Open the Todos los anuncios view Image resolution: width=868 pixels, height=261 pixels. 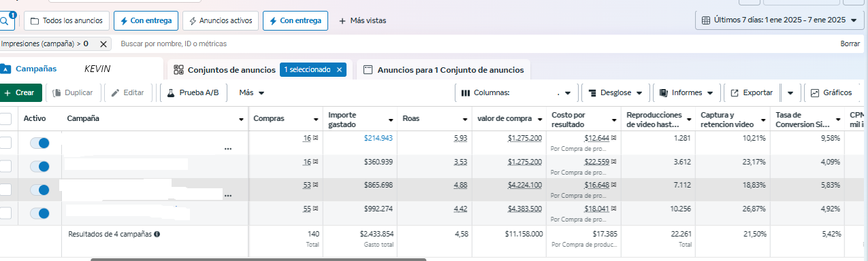[x=66, y=20]
